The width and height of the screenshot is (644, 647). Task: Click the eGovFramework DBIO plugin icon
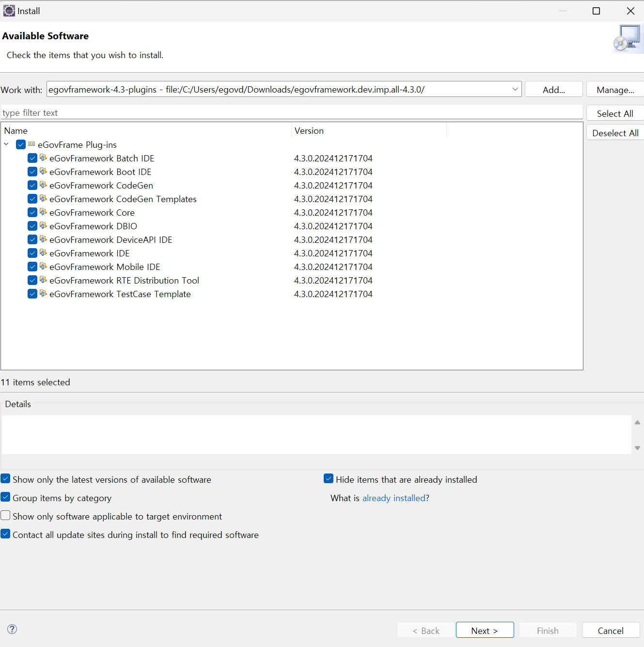coord(43,226)
